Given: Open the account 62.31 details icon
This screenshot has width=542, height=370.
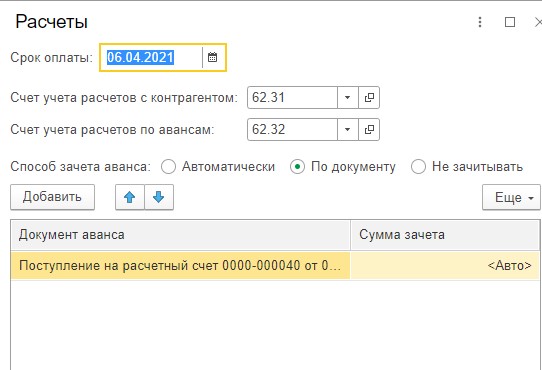Looking at the screenshot, I should point(369,98).
